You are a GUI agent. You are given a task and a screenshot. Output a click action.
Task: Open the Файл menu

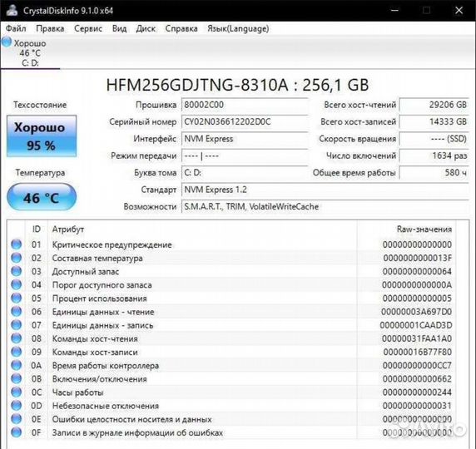click(x=16, y=28)
